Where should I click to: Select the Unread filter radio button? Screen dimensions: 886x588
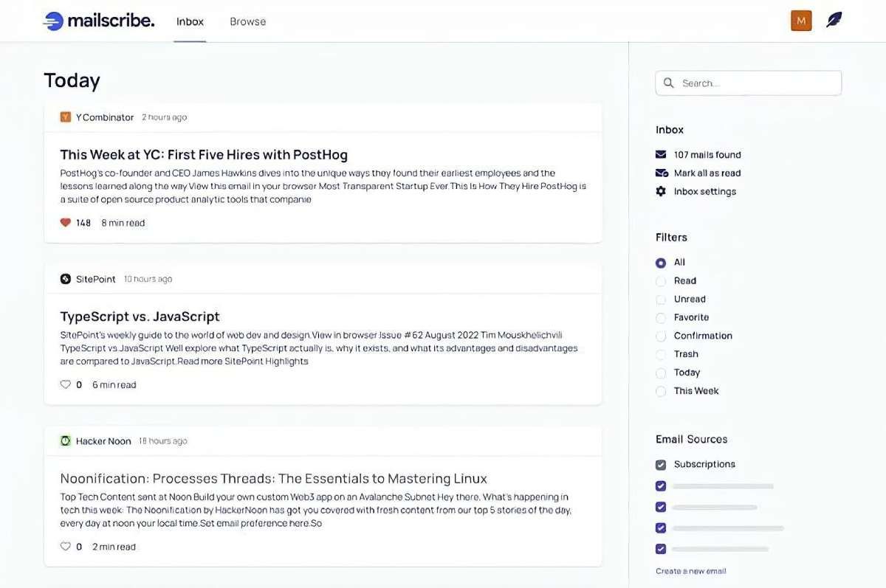pos(661,300)
